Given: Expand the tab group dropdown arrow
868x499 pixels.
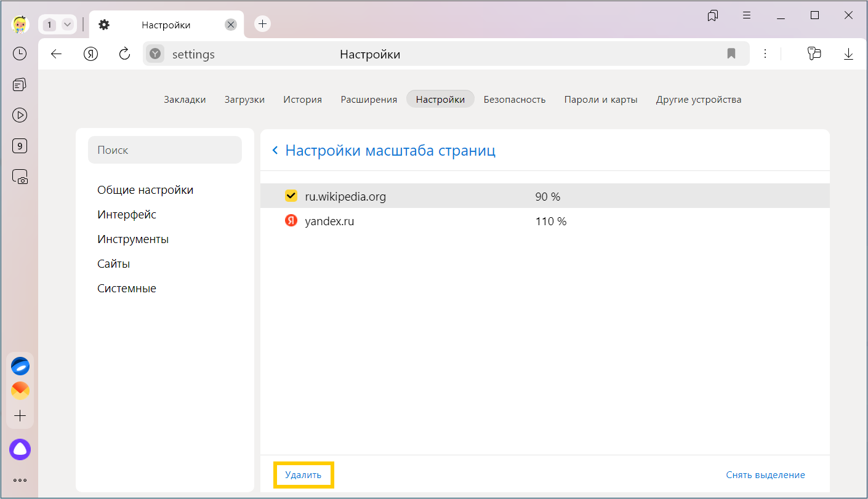Looking at the screenshot, I should click(68, 25).
